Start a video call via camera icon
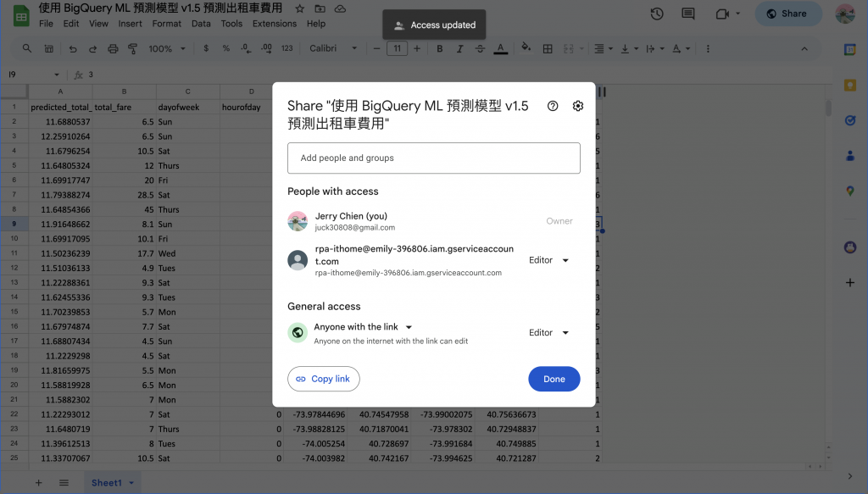 [722, 14]
